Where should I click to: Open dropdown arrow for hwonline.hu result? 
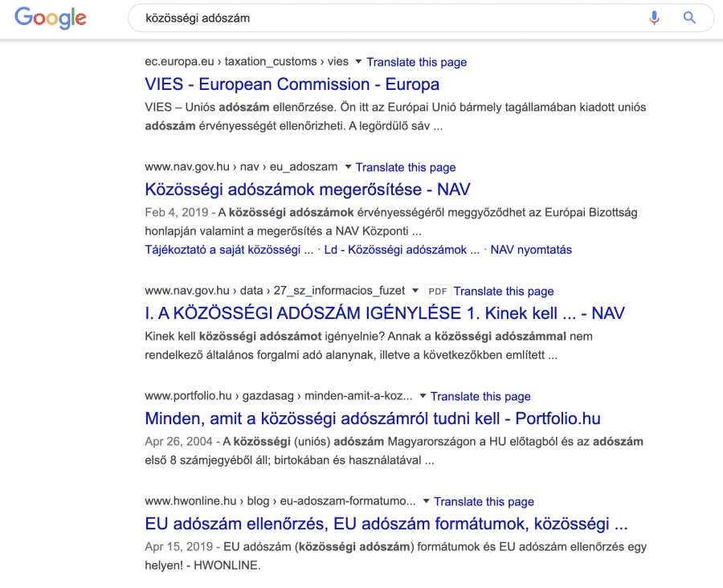click(426, 501)
